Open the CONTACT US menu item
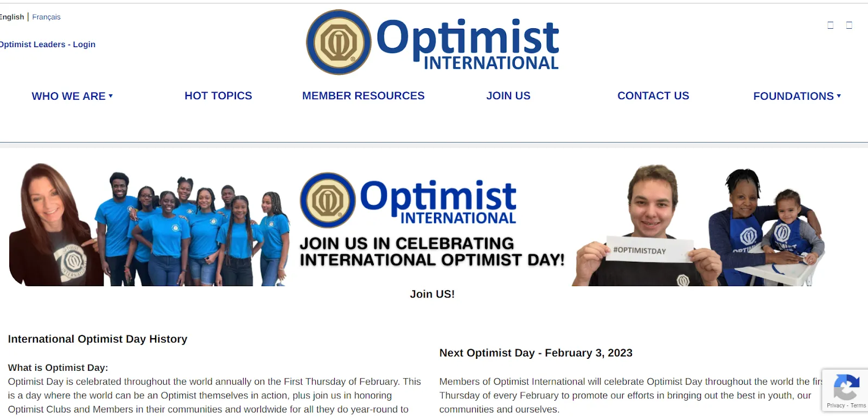The image size is (868, 419). (653, 95)
